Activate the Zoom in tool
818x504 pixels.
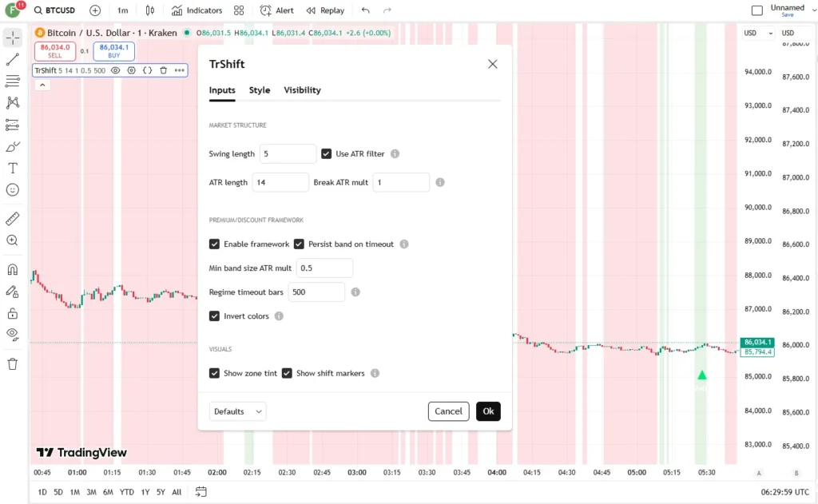pyautogui.click(x=13, y=240)
